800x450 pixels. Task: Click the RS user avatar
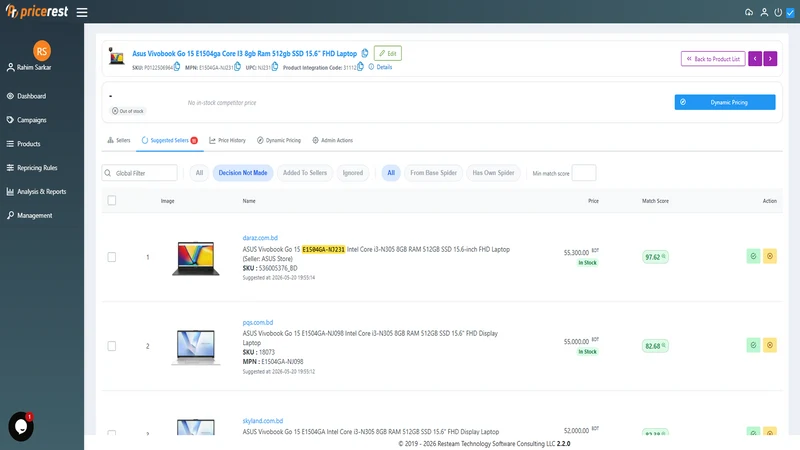(42, 51)
